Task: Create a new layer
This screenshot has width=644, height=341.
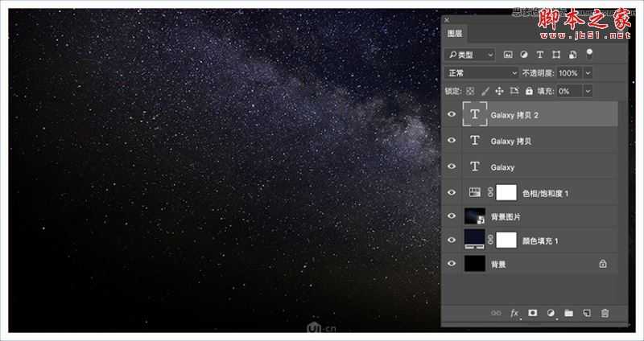Action: pyautogui.click(x=587, y=313)
